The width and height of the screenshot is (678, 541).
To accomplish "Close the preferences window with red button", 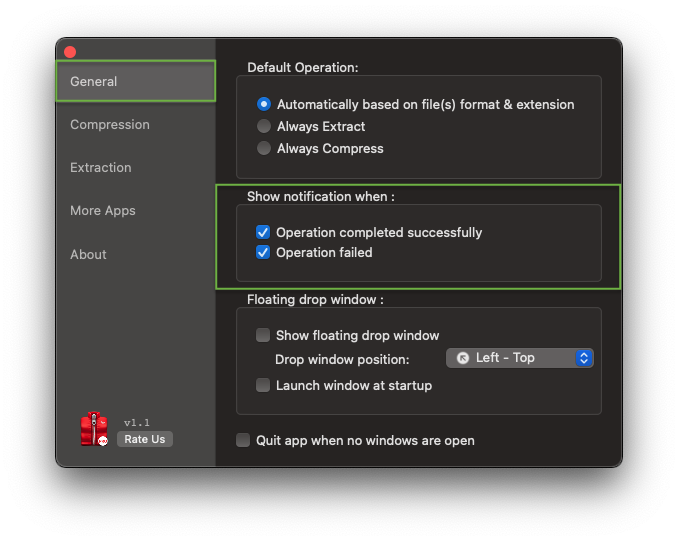I will (70, 52).
